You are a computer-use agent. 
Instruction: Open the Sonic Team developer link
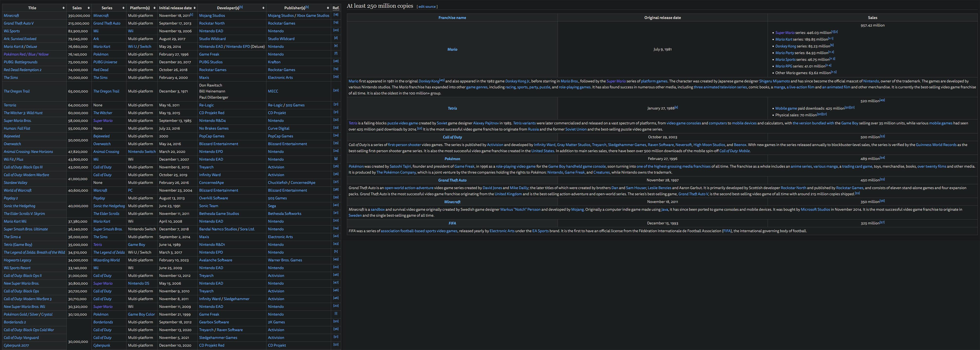(x=208, y=206)
